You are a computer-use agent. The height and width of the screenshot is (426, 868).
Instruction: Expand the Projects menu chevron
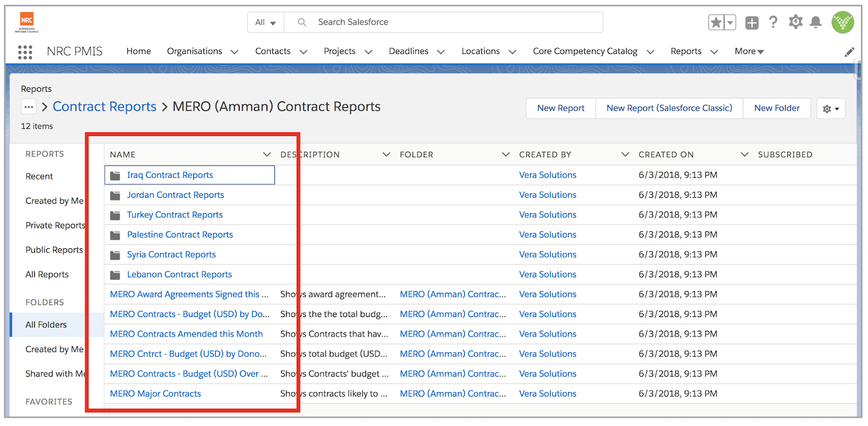click(368, 51)
